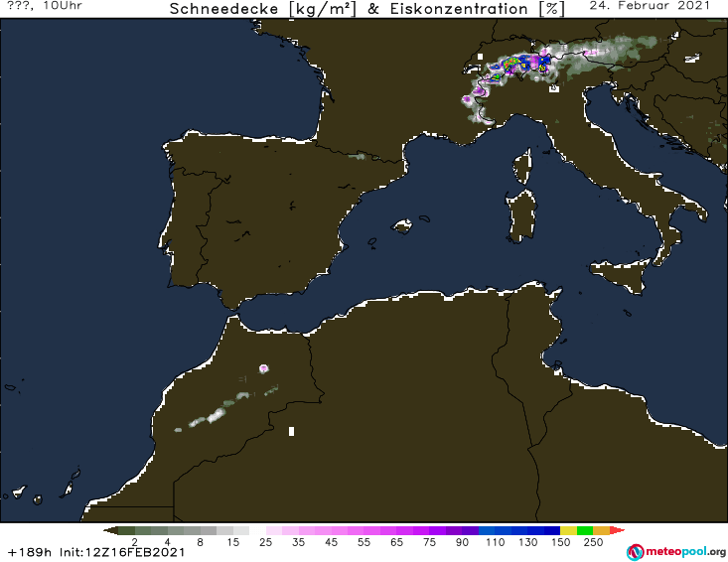The width and height of the screenshot is (728, 562).
Task: Click the legend value '4'
Action: point(168,542)
